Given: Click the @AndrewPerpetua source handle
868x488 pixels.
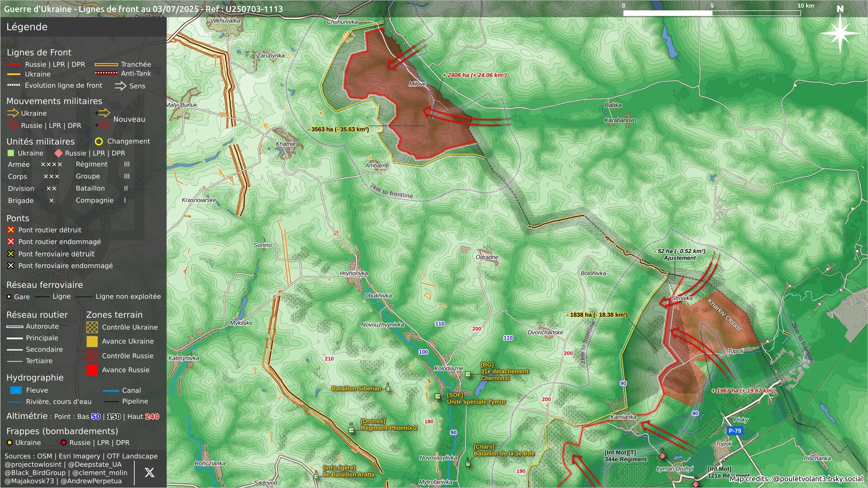Looking at the screenshot, I should click(91, 481).
